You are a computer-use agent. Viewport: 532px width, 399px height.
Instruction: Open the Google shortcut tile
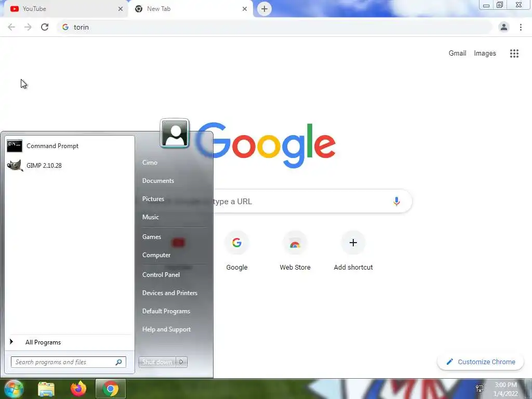click(237, 251)
